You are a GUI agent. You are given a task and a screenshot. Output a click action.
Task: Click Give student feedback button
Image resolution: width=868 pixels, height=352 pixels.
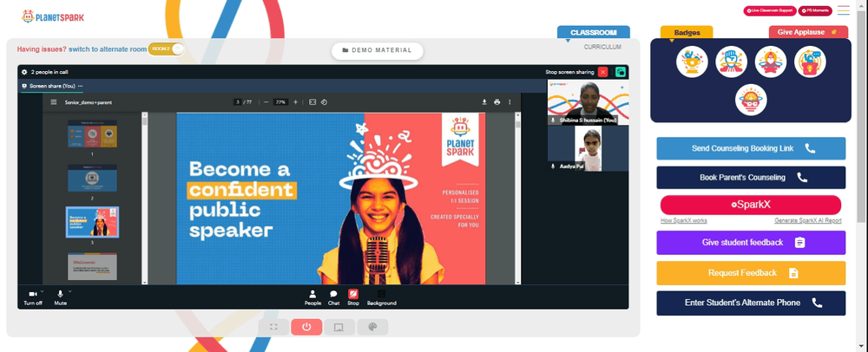coord(751,243)
